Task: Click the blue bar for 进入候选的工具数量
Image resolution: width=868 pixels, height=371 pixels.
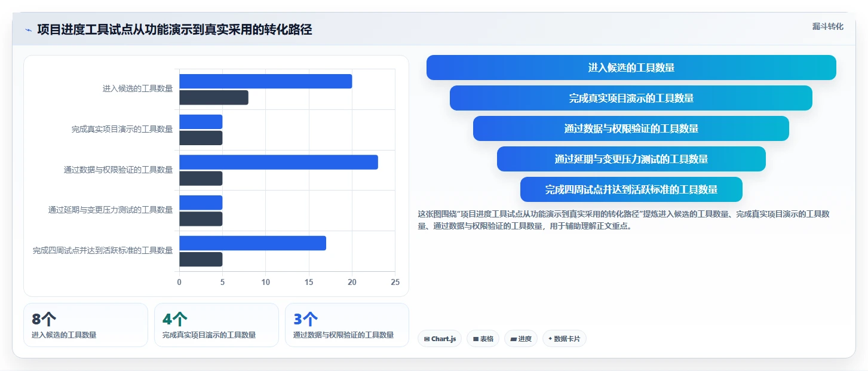Action: [266, 81]
